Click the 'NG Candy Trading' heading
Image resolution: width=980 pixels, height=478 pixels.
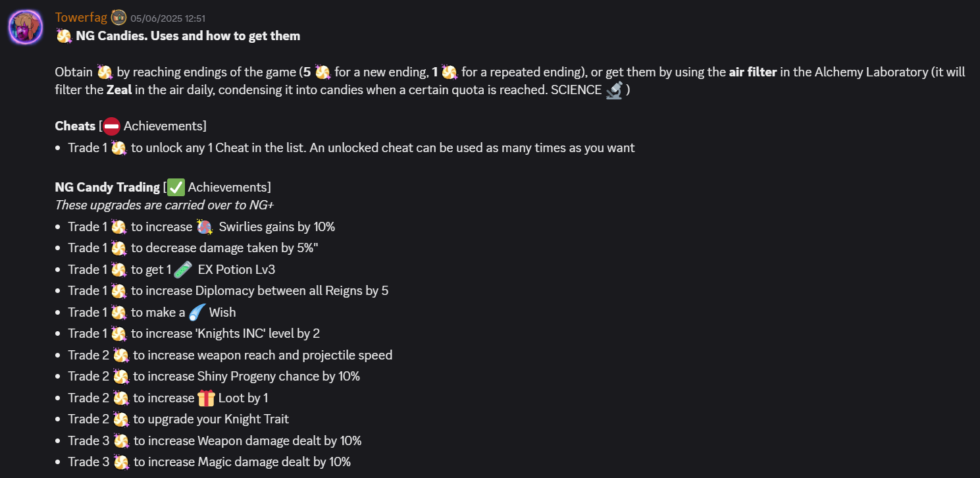click(107, 187)
